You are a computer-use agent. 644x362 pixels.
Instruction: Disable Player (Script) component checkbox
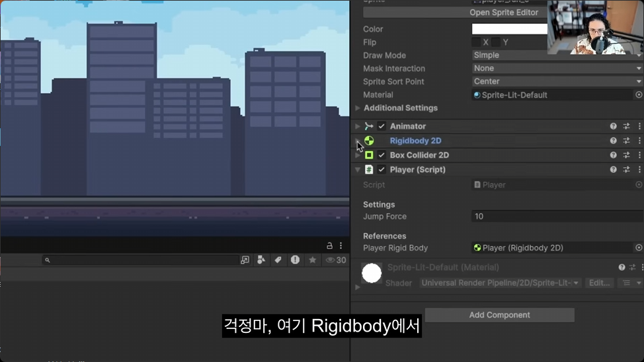382,170
